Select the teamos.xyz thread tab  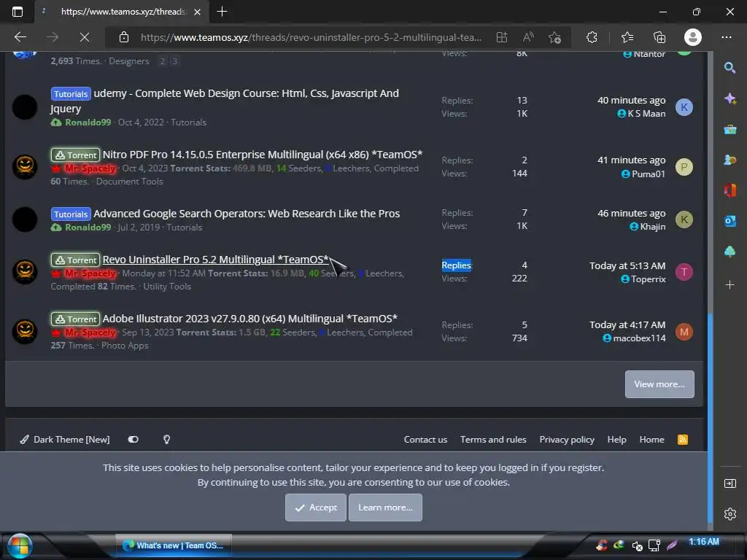122,12
